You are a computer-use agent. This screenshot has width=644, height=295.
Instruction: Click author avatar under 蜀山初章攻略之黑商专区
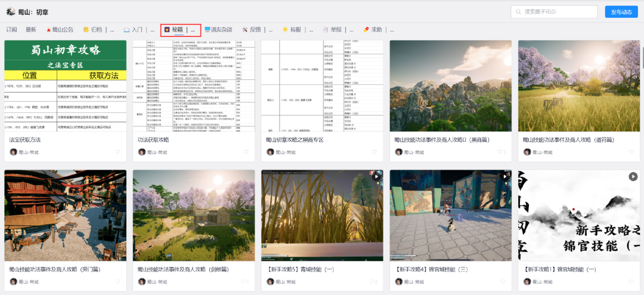point(270,152)
